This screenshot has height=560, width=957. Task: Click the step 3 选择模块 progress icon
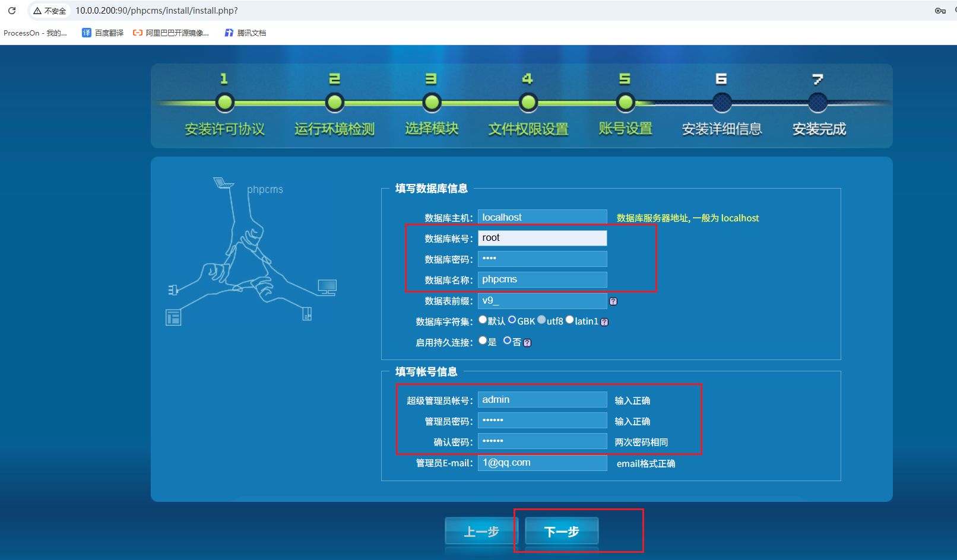coord(432,102)
